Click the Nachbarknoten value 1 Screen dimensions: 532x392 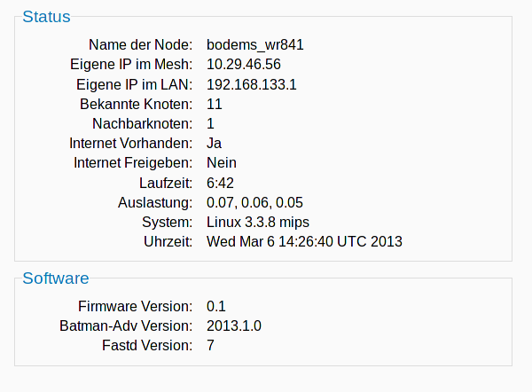tap(211, 123)
